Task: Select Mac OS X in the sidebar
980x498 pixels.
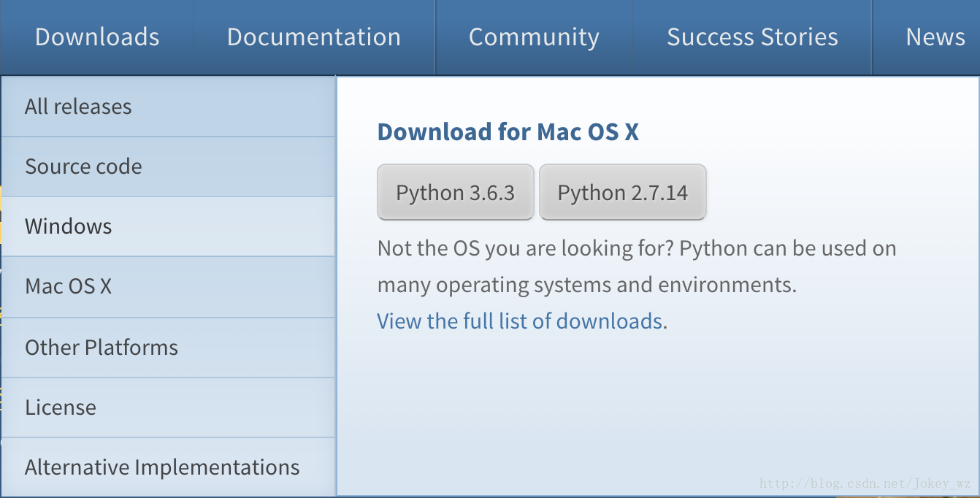Action: pyautogui.click(x=69, y=286)
